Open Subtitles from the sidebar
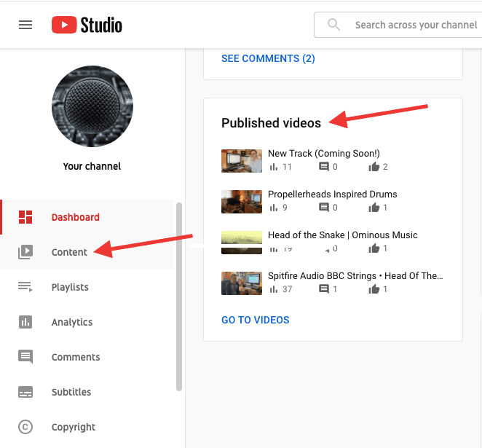This screenshot has height=448, width=482. (x=87, y=392)
